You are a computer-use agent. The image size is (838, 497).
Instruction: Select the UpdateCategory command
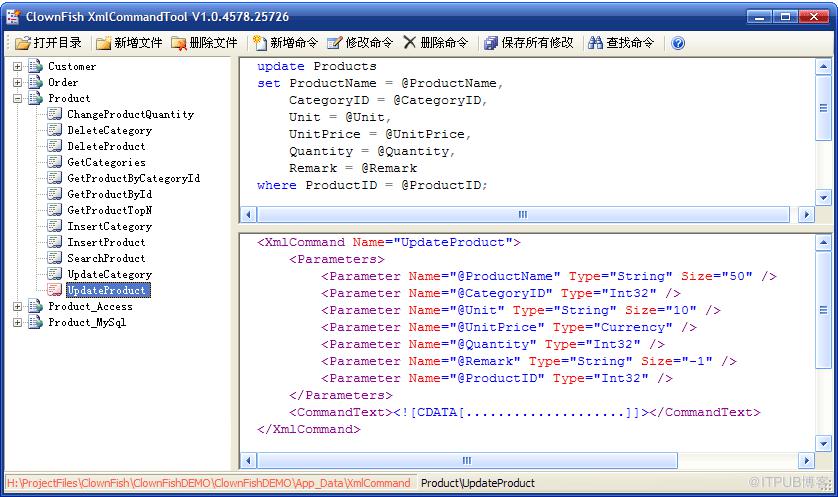click(x=110, y=275)
